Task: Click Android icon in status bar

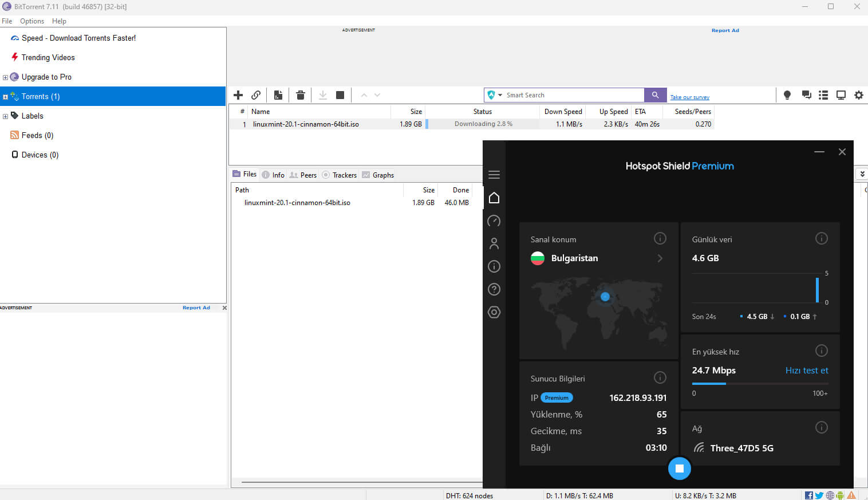Action: pyautogui.click(x=840, y=495)
